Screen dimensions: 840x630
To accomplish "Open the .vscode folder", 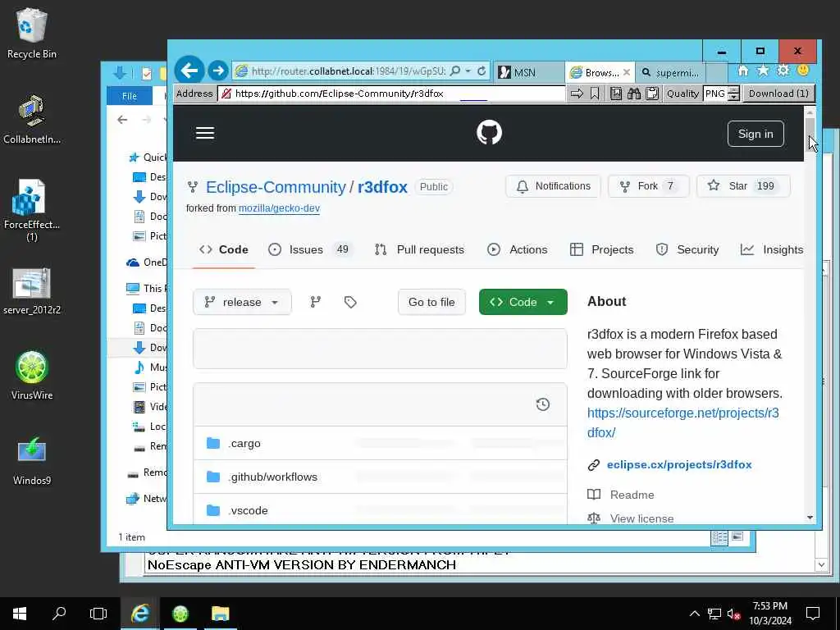I will click(248, 510).
